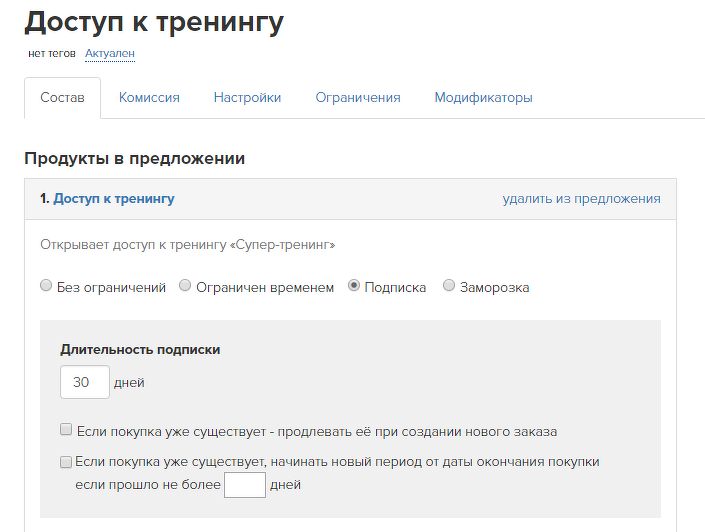Focus the 'если прошло не более' days field
The image size is (705, 532).
[245, 485]
